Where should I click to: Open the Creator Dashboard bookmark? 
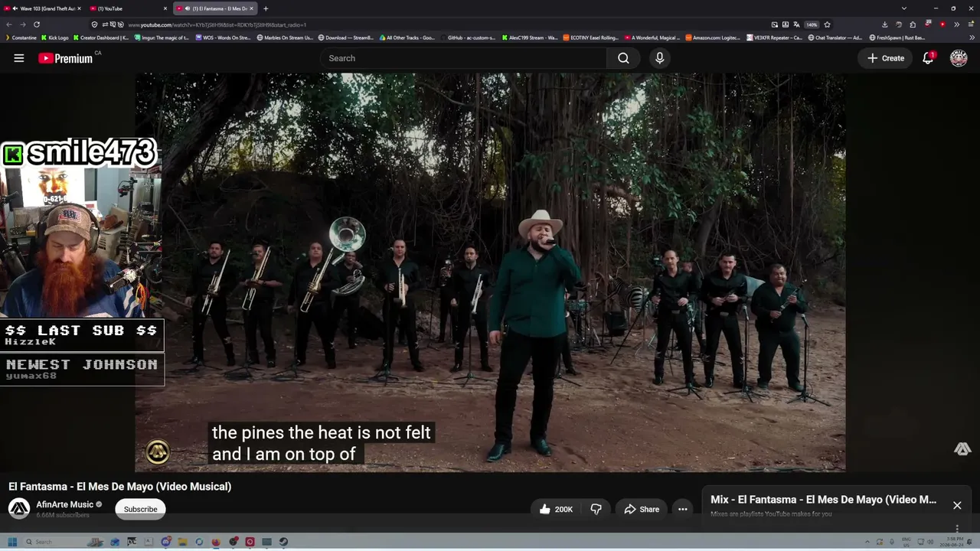pos(101,37)
